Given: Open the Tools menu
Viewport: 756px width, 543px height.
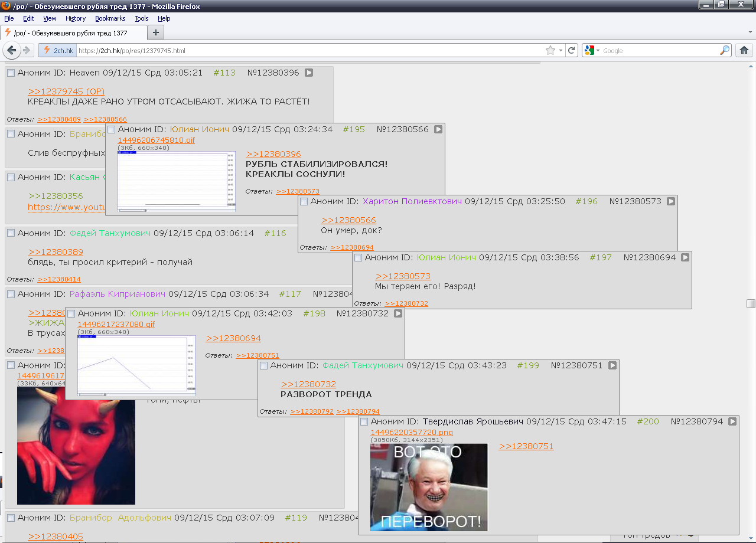Looking at the screenshot, I should pos(142,18).
